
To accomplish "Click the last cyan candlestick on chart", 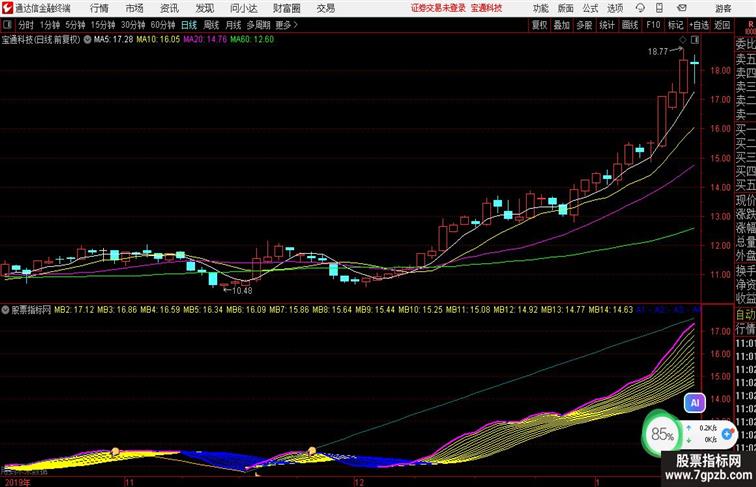I will [x=694, y=63].
